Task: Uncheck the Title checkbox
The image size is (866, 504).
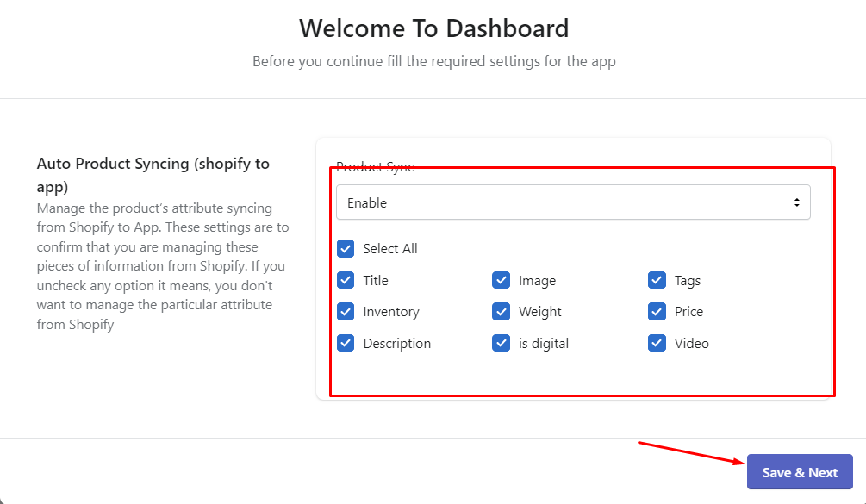Action: pos(346,280)
